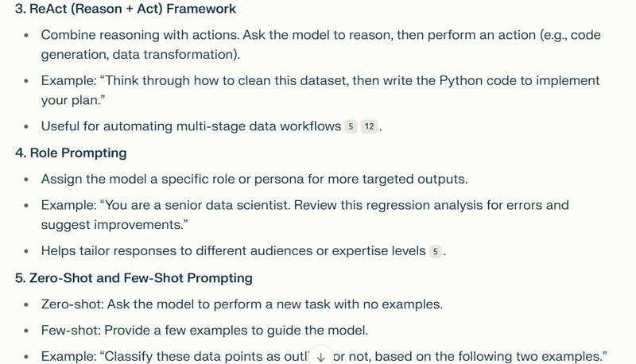Open the citation 12 source badge
636x364 pixels.
tap(369, 126)
